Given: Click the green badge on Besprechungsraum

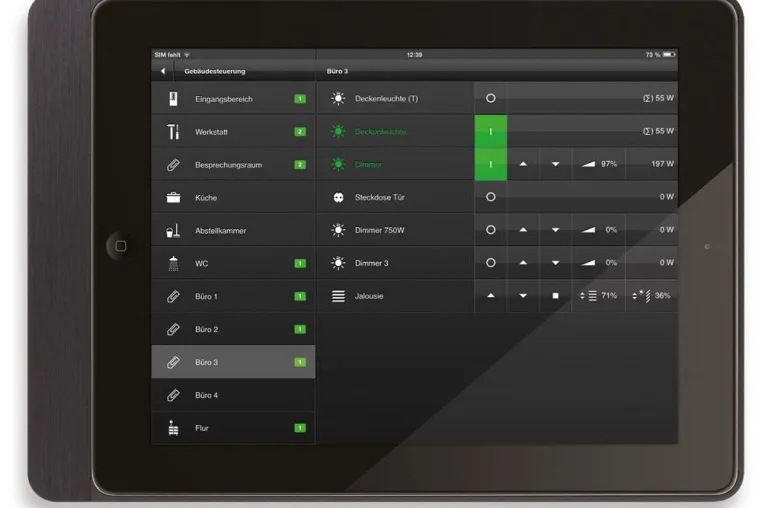Looking at the screenshot, I should (300, 165).
